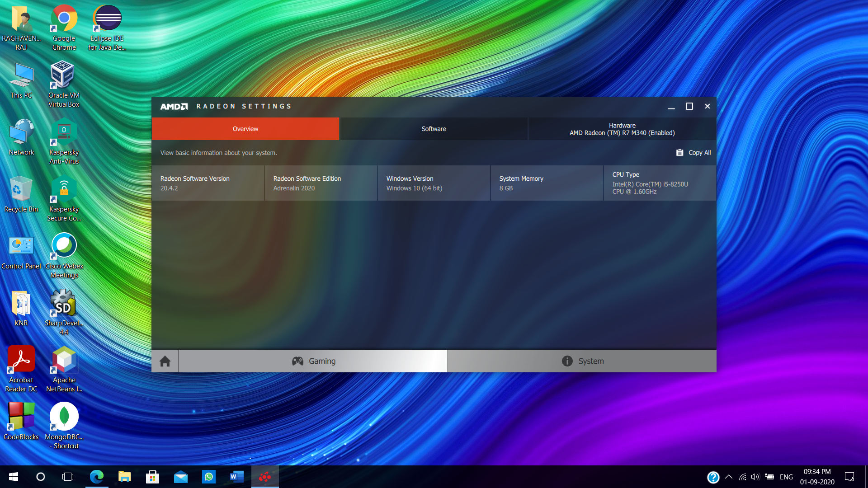The image size is (868, 488).
Task: Open the System section
Action: (x=582, y=361)
